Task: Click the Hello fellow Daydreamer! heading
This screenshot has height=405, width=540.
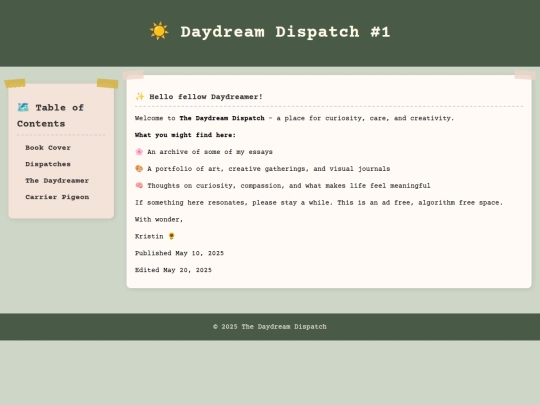Action: tap(206, 97)
